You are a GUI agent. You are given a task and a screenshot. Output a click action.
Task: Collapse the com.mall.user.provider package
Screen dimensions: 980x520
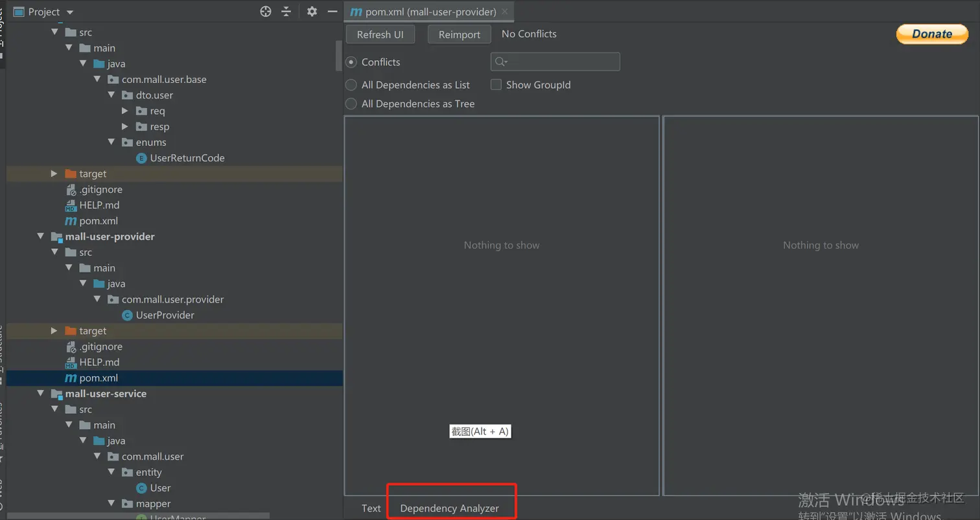[x=97, y=299]
